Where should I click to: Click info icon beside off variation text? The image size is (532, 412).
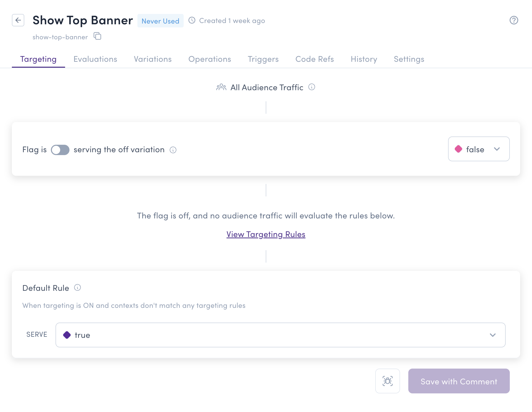point(173,150)
